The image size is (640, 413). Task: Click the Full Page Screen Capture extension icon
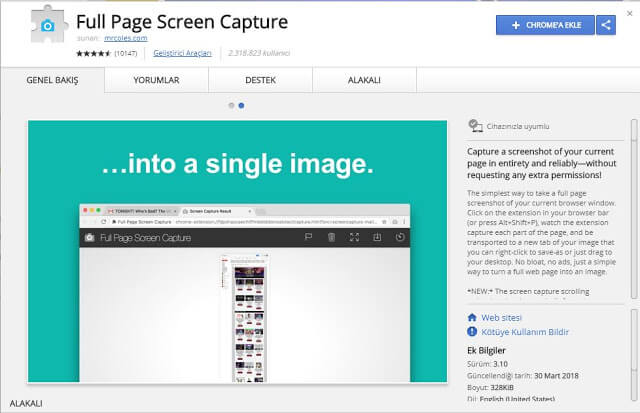(48, 24)
